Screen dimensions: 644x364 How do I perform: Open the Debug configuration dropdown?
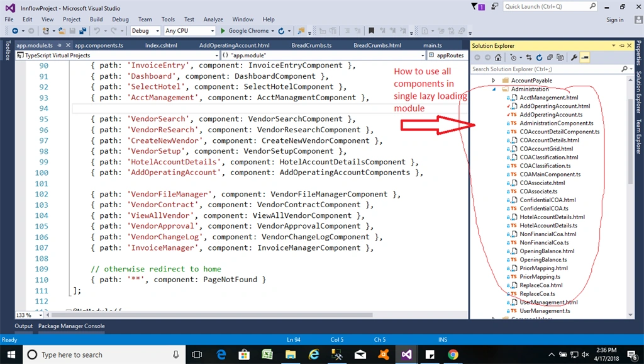[145, 31]
